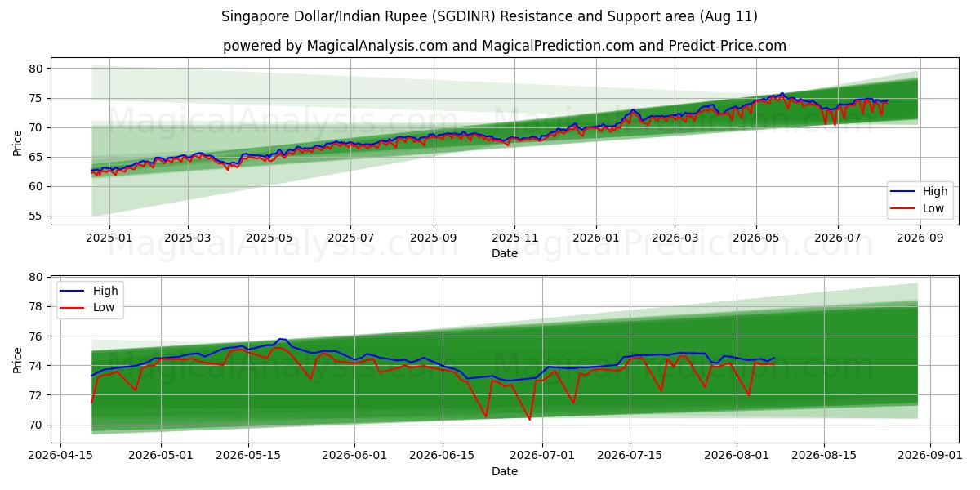
Task: Click the 2026-09-01 tick label
Action: point(930,455)
